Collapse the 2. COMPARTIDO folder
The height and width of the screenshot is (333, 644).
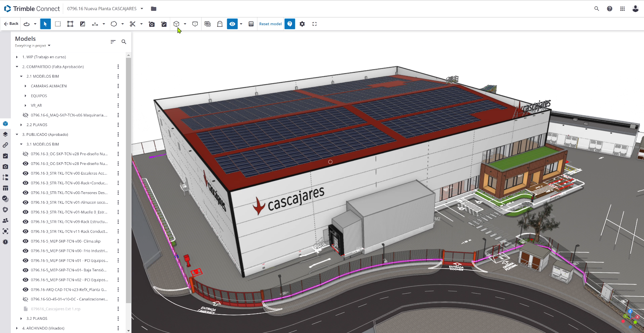tap(17, 67)
